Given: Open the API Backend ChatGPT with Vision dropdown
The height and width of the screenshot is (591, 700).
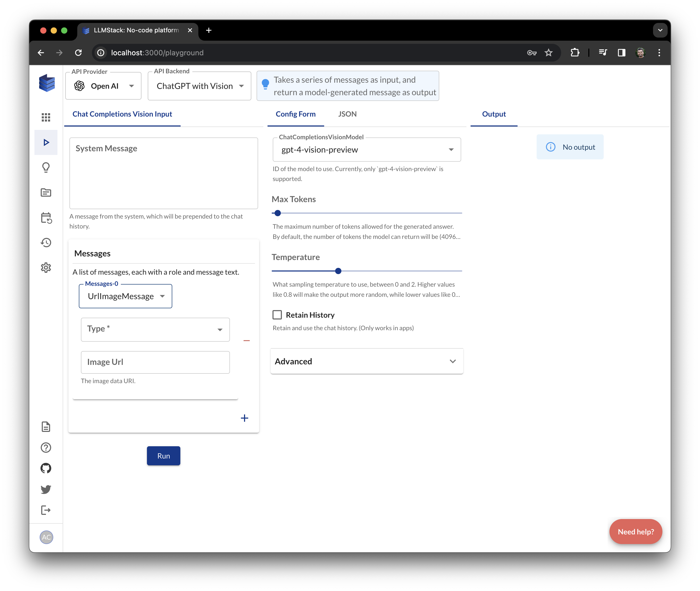Looking at the screenshot, I should (x=199, y=86).
